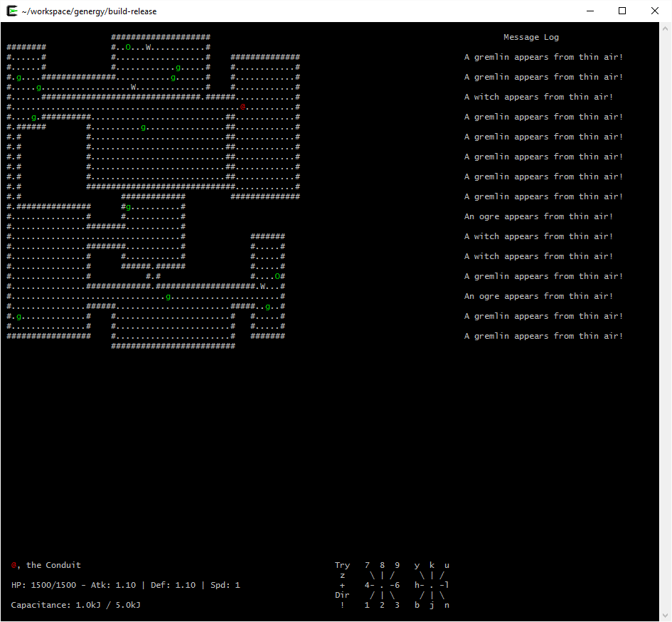Viewport: 672px width, 622px height.
Task: Click the numpad 8 direction hint
Action: (x=383, y=565)
